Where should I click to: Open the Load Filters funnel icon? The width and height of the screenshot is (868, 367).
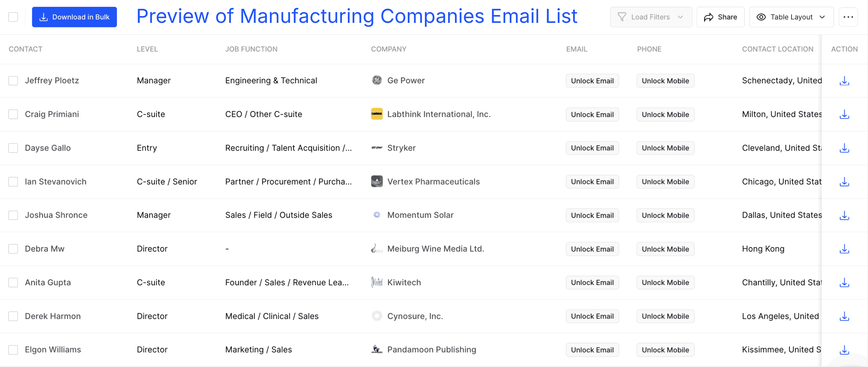622,17
